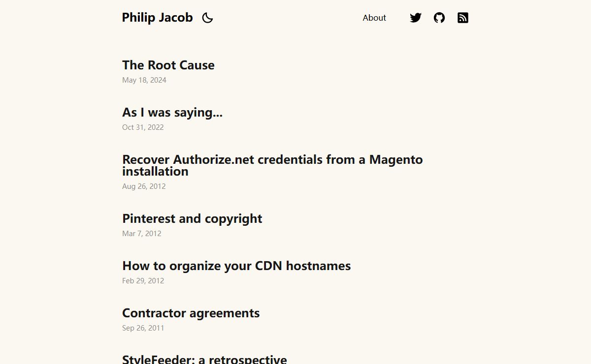Click the Feb 29, 2012 date
Image resolution: width=591 pixels, height=364 pixels.
[x=143, y=281]
